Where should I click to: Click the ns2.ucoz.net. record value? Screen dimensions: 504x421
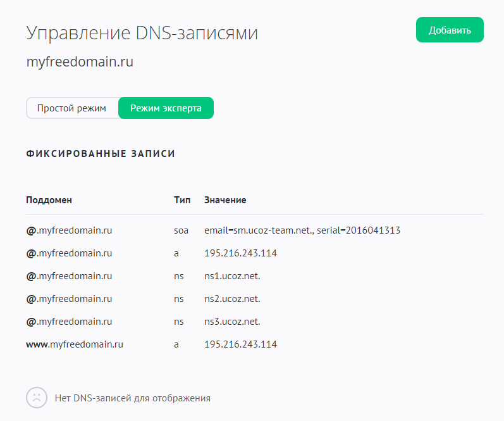point(232,299)
